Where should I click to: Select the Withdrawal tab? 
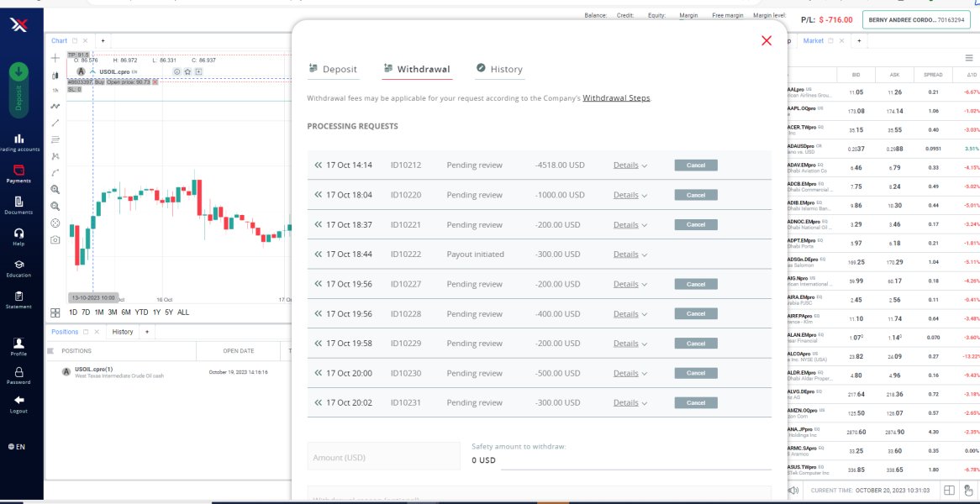[417, 69]
